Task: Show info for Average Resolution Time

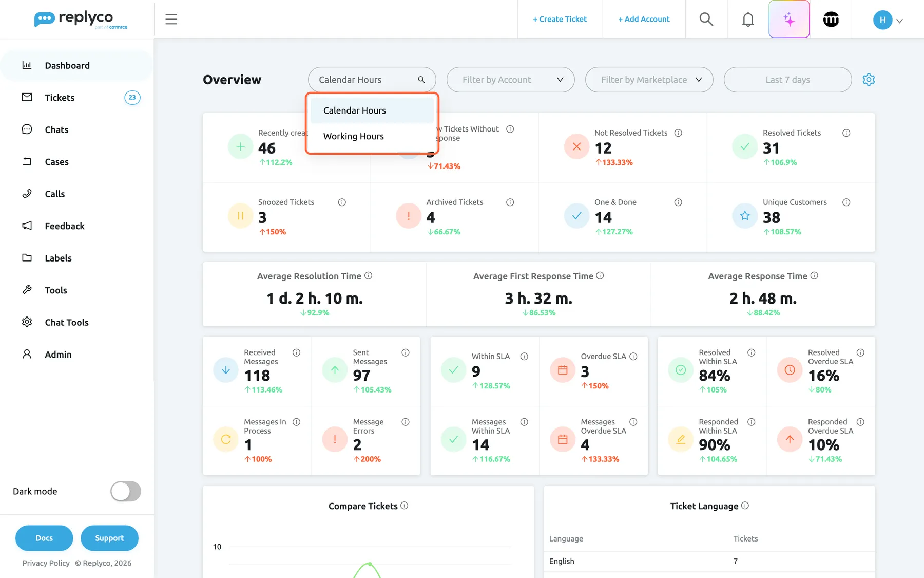Action: point(368,276)
